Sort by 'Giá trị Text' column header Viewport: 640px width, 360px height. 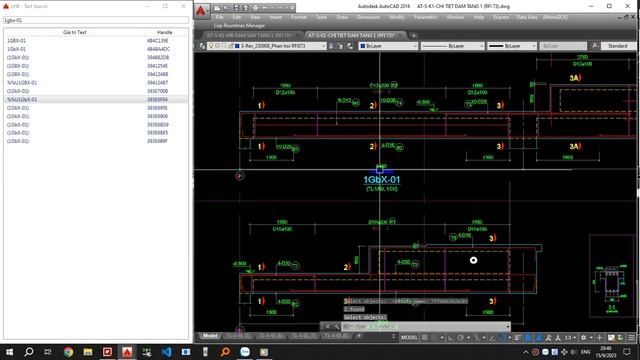[x=75, y=32]
